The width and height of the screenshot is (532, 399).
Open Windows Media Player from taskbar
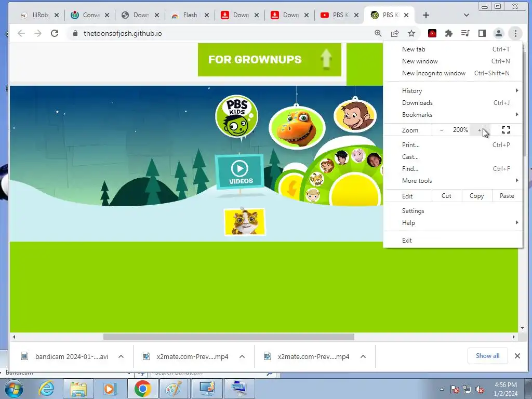[x=109, y=389]
